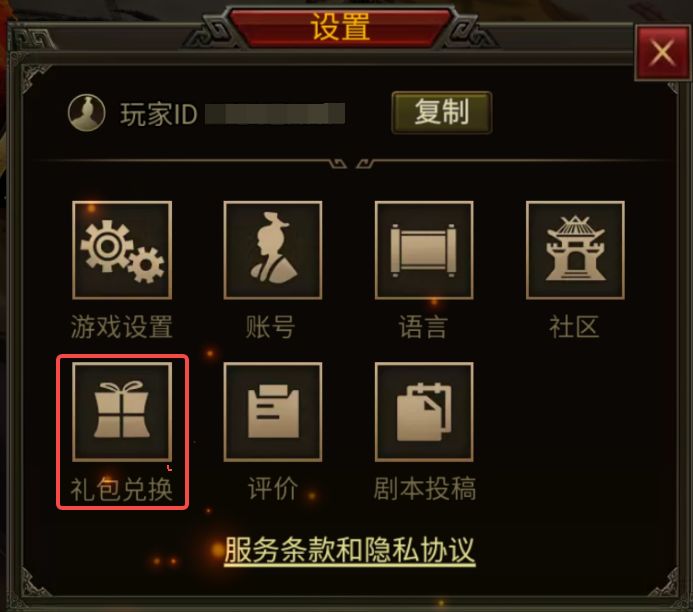Open the 礼包兑换 gift box icon

pyautogui.click(x=122, y=412)
